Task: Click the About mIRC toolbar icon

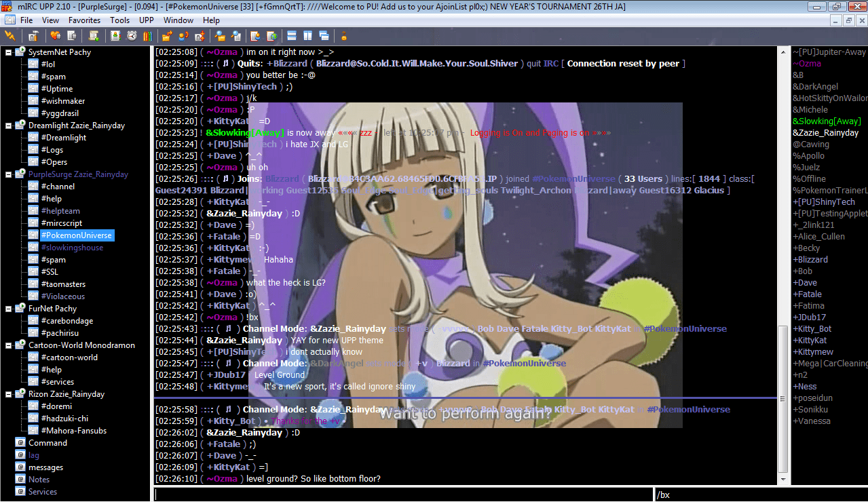Action: (343, 35)
